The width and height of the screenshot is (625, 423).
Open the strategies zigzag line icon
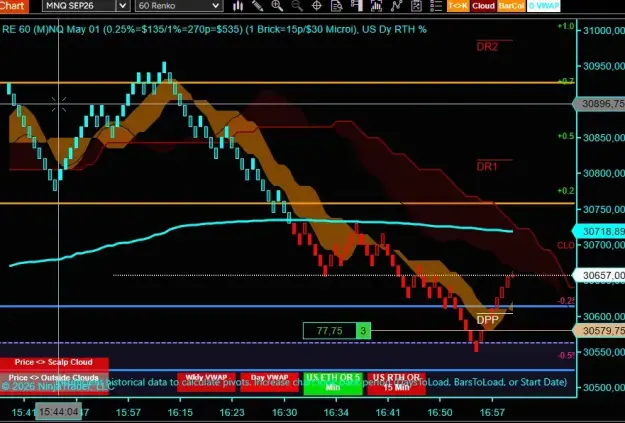coord(396,6)
